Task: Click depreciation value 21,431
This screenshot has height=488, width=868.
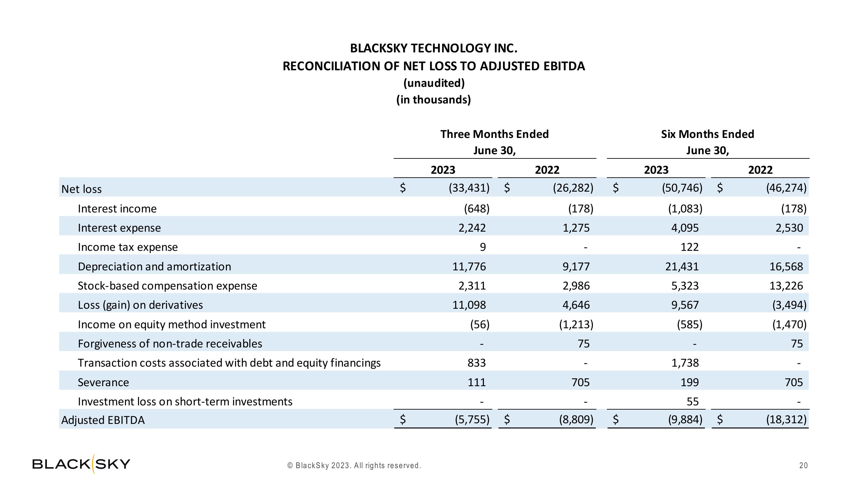Action: [682, 267]
